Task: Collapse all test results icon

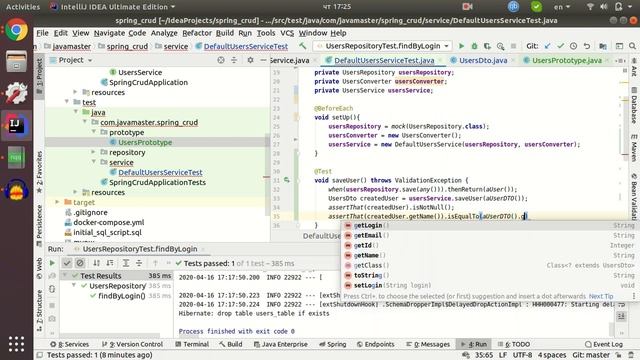Action: tap(139, 263)
